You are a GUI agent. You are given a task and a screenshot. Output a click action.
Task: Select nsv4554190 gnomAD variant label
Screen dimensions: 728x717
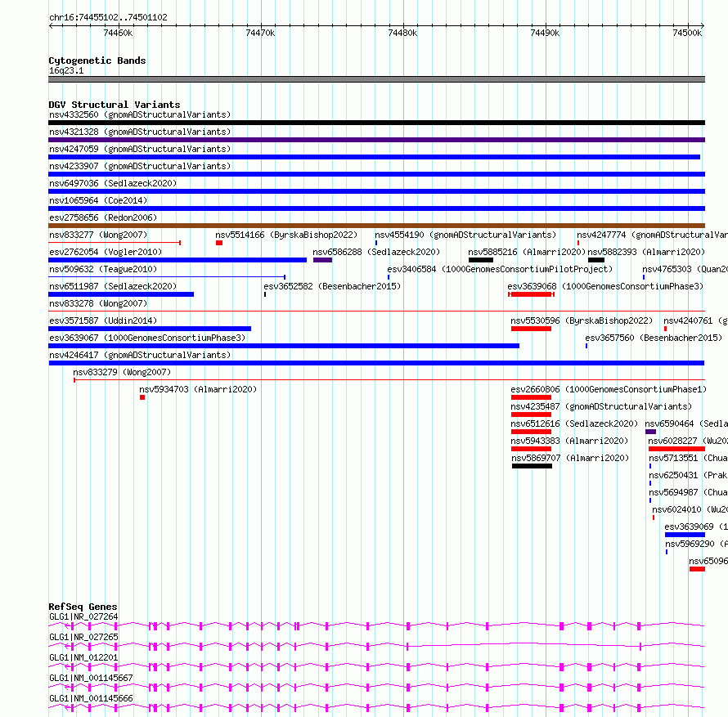(x=465, y=235)
